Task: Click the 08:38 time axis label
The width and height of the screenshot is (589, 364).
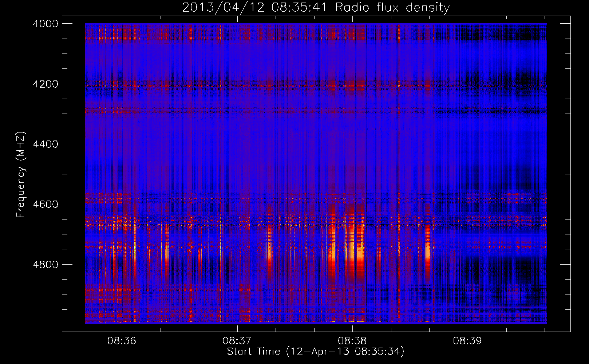Action: coord(352,341)
